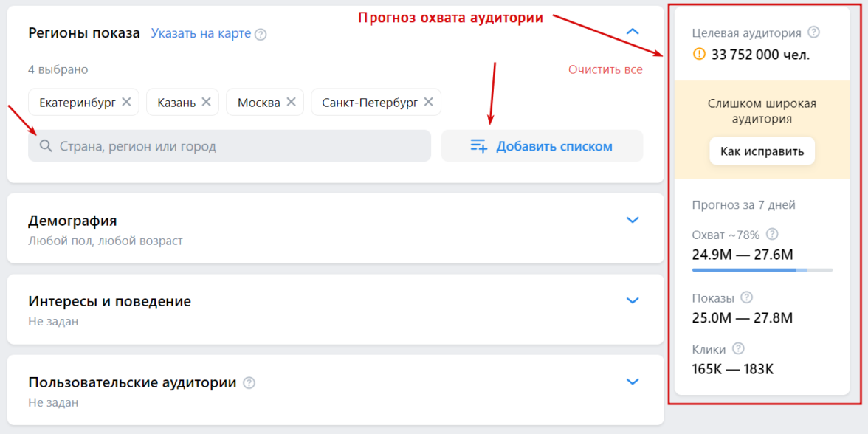This screenshot has height=434, width=868.
Task: Click help icon beside Целевая аудитория
Action: pos(814,32)
